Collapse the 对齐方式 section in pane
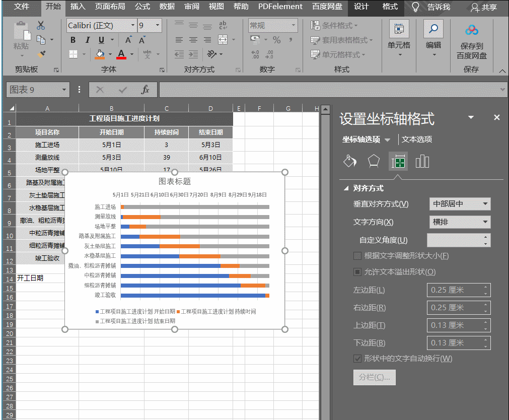The image size is (509, 420). pos(346,188)
